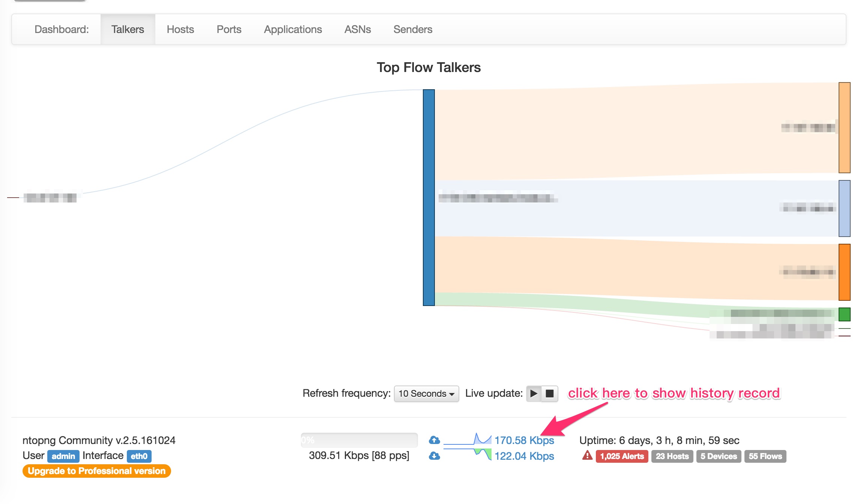The height and width of the screenshot is (504, 860).
Task: Click the upload cloud icon
Action: point(434,440)
